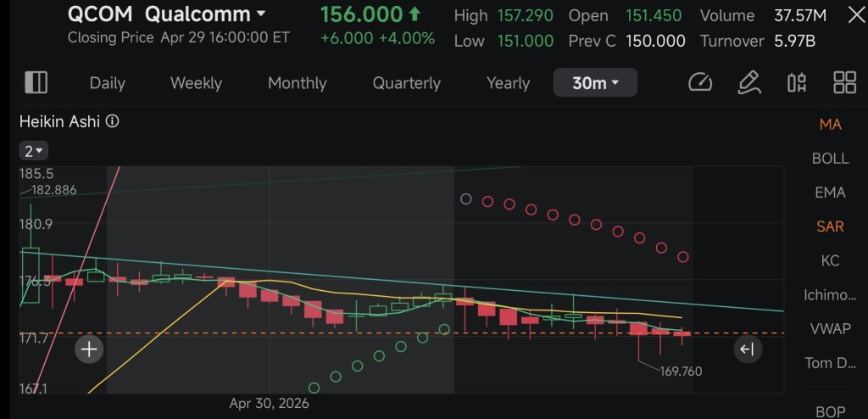Jump to latest bar arrow button
Screen dimensions: 868x419
click(748, 349)
